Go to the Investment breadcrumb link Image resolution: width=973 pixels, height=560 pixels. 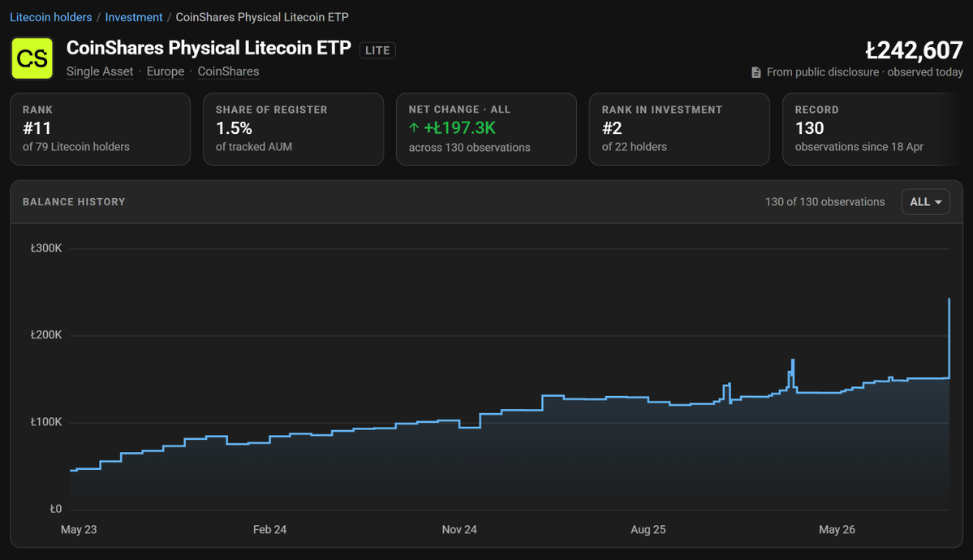[133, 17]
